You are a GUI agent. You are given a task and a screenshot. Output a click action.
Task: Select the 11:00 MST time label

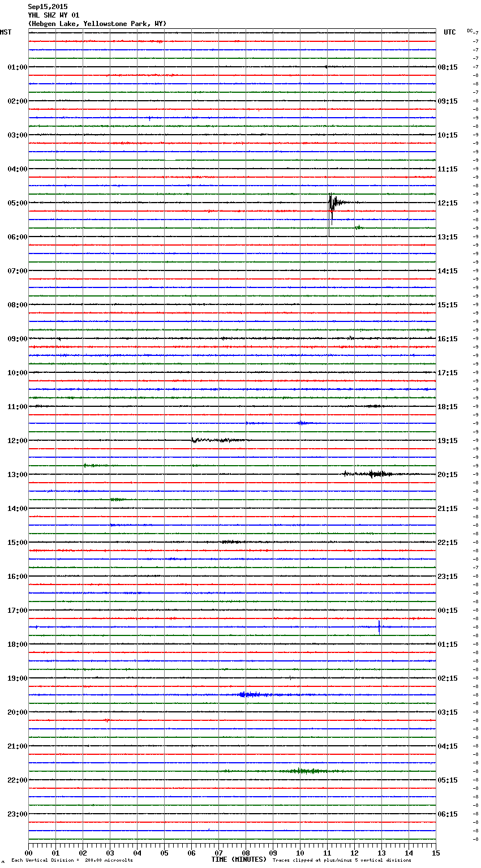(18, 407)
